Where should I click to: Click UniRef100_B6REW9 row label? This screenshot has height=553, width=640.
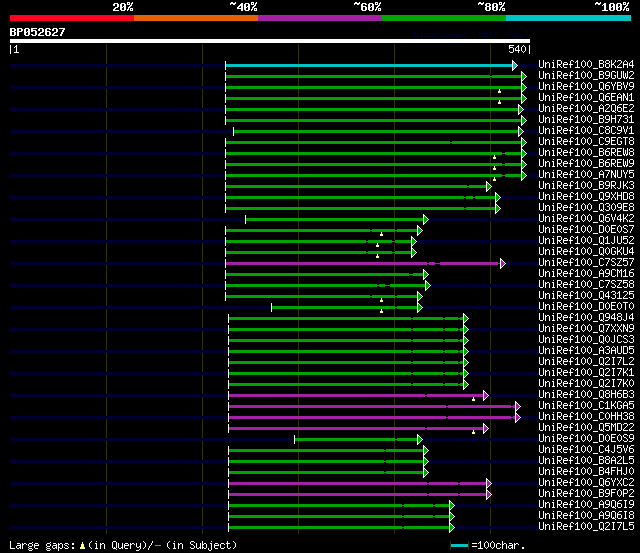586,163
